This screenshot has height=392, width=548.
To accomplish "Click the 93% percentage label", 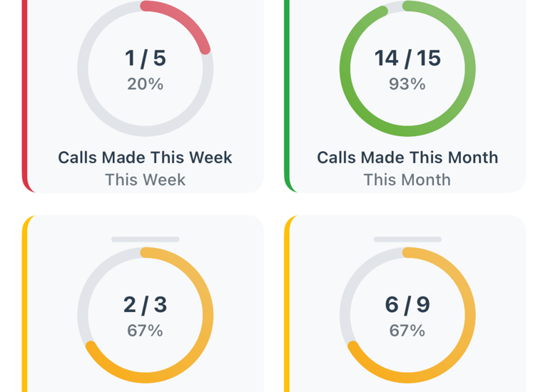I will coord(407,84).
